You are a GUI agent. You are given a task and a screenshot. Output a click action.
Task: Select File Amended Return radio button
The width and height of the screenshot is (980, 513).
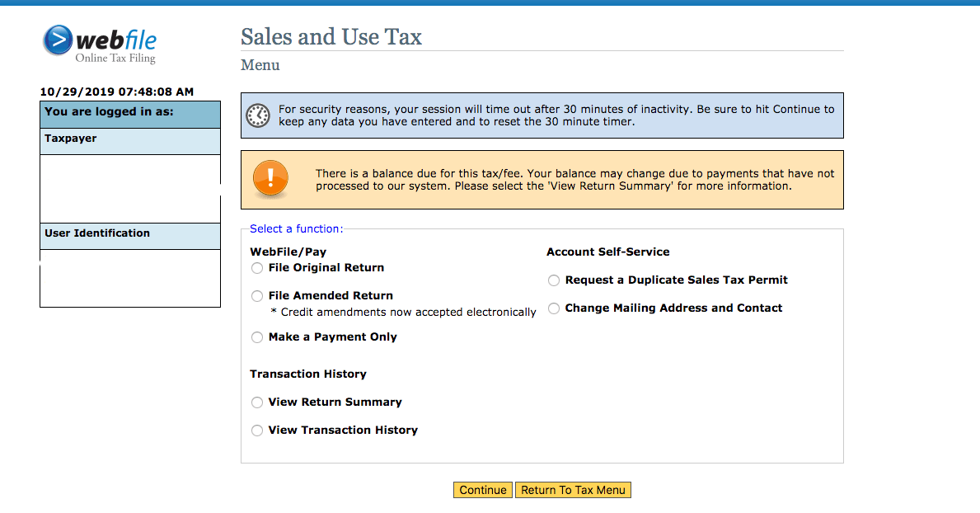257,296
